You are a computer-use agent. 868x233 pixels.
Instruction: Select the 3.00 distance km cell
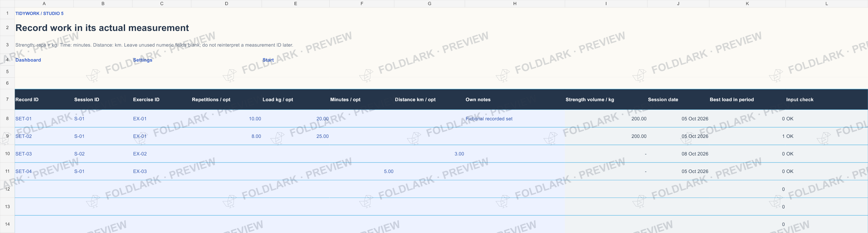pos(430,154)
